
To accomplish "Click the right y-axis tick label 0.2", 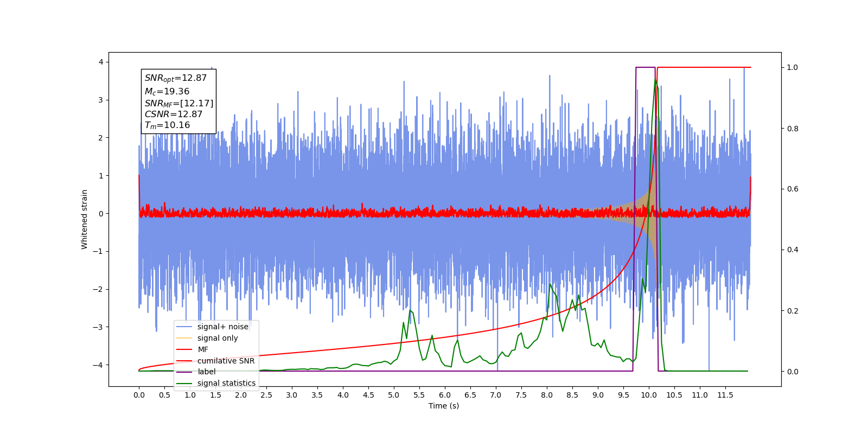I will click(x=793, y=311).
